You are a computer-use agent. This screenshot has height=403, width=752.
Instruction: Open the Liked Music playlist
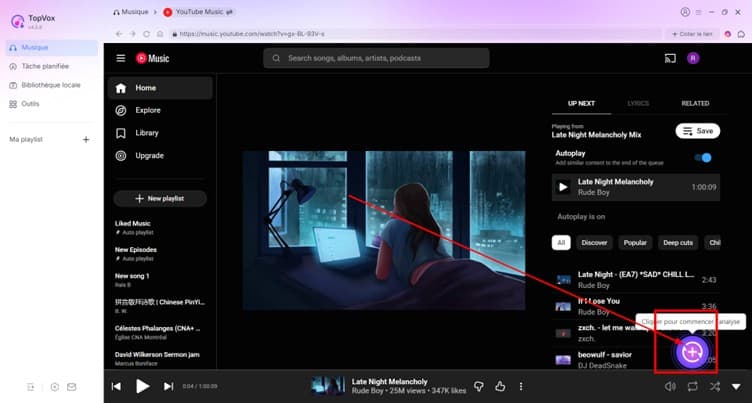(x=160, y=227)
